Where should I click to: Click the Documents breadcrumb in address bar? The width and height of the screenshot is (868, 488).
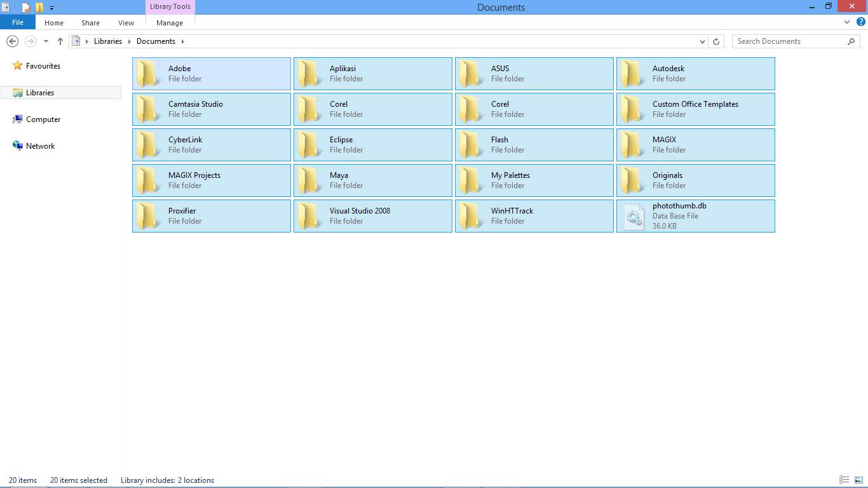[156, 41]
